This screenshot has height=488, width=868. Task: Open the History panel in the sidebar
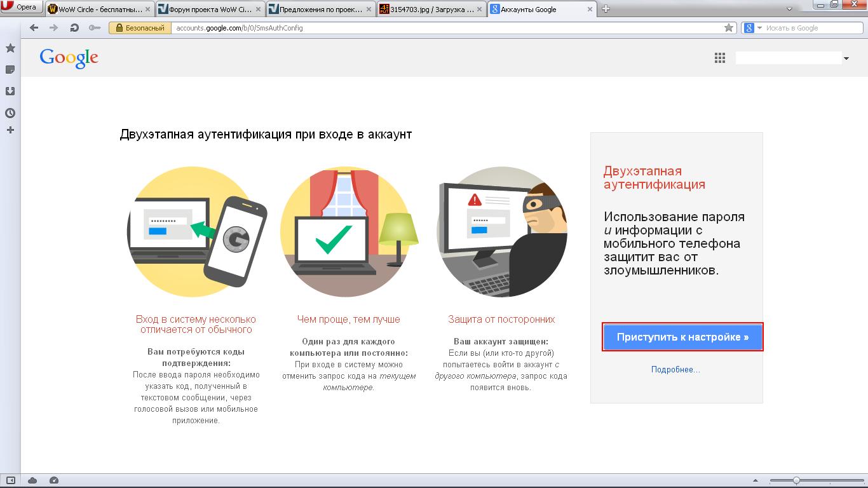coord(10,113)
